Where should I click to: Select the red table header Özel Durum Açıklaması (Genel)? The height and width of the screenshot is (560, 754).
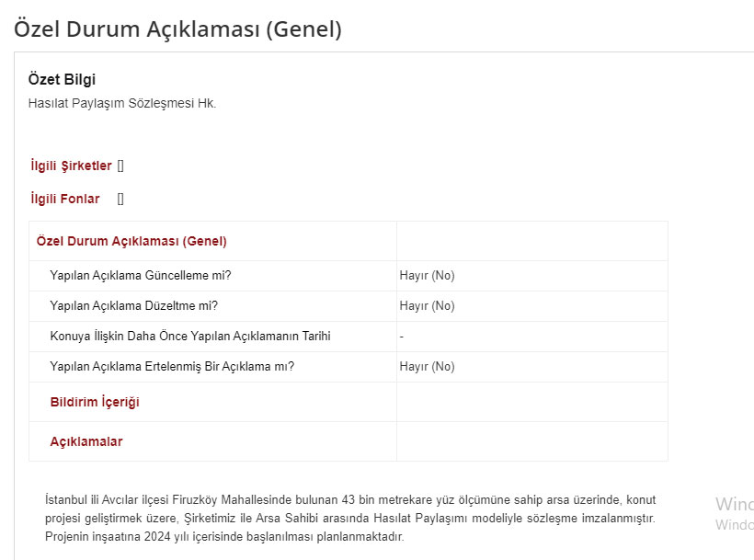(131, 241)
